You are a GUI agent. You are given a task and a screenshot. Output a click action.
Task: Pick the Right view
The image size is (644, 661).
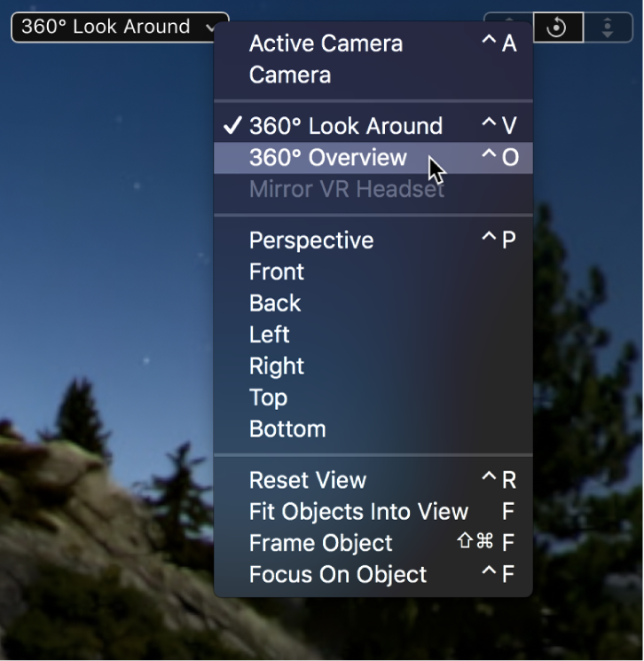coord(277,366)
